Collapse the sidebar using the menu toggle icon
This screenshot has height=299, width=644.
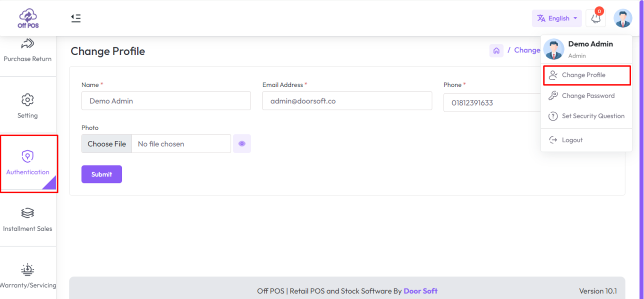(76, 18)
